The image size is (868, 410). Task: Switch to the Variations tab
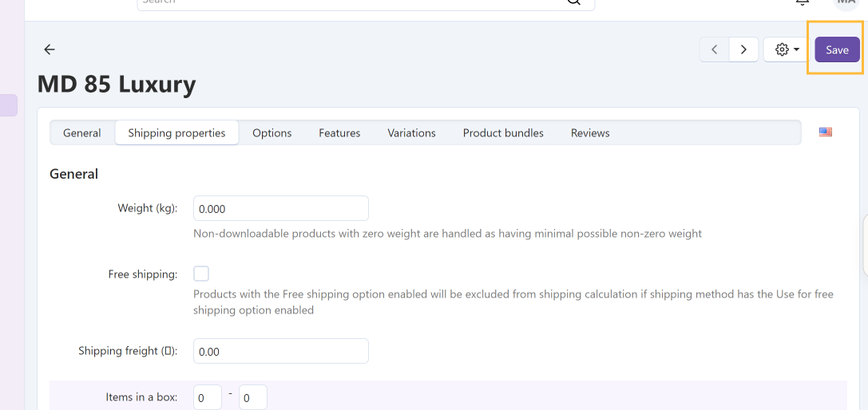click(x=411, y=132)
